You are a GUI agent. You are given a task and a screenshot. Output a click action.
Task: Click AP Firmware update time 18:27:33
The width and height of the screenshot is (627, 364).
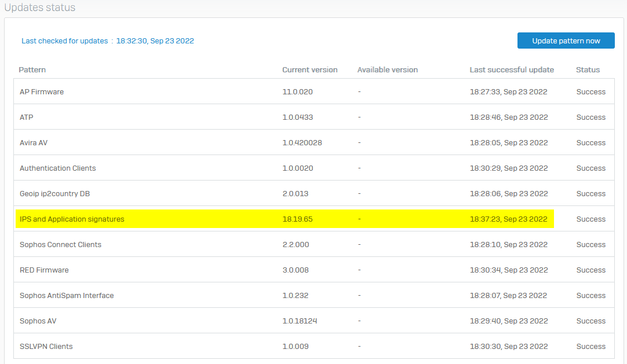(x=508, y=92)
